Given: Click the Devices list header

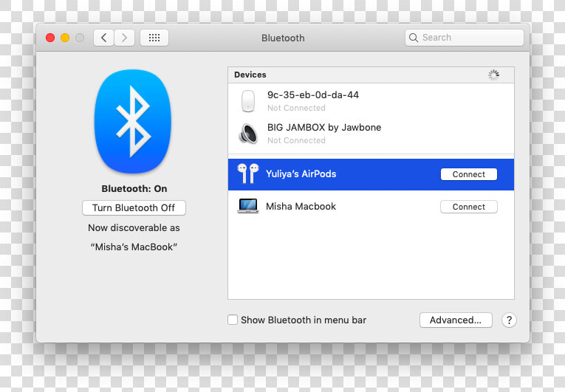Looking at the screenshot, I should (x=371, y=75).
